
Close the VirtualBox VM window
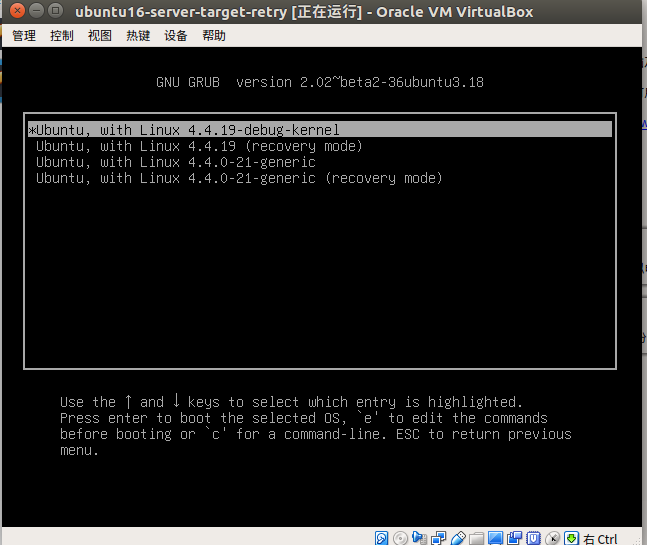17,10
